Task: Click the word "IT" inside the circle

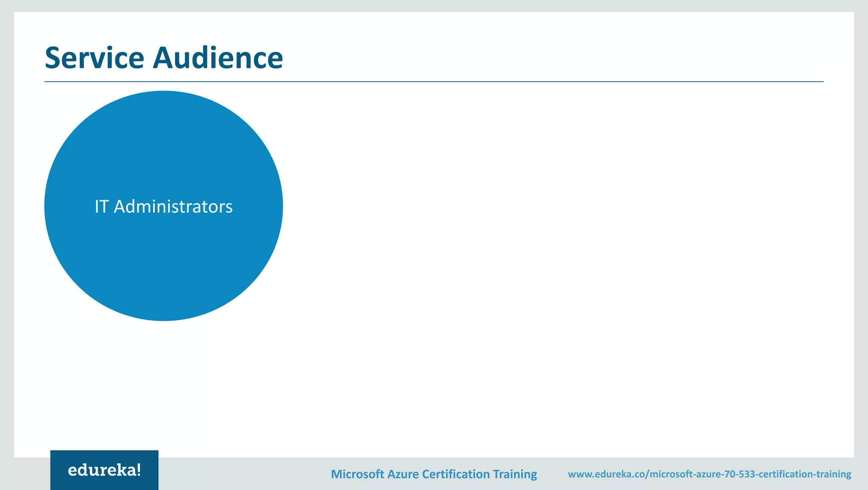Action: point(101,207)
